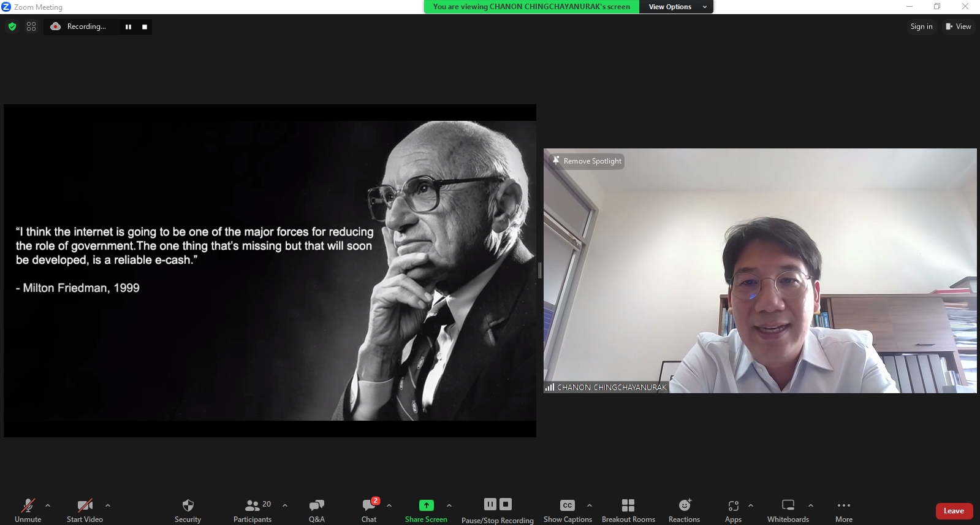Open the Apps panel
Screen dimensions: 980x525
click(734, 510)
